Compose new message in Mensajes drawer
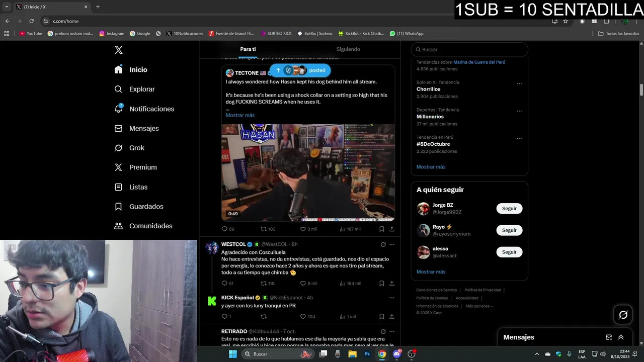 point(609,337)
